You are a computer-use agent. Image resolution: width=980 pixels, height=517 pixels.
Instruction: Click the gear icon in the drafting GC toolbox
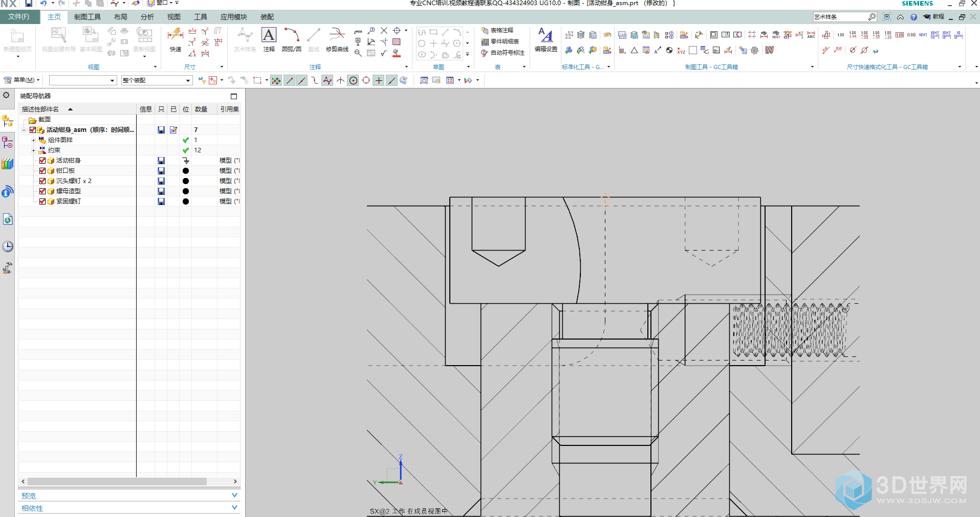click(x=754, y=50)
